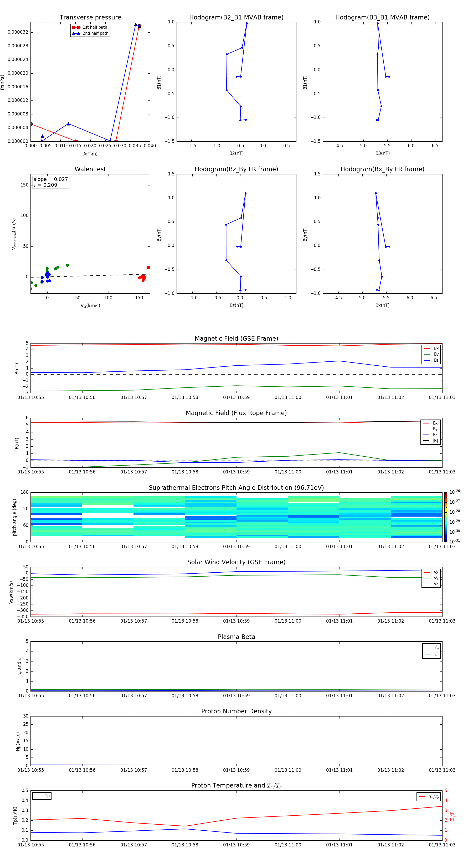This screenshot has height=868, width=473.
Task: Click the Suprathermal Electrons Pitch Angle Distribution title
Action: (236, 488)
